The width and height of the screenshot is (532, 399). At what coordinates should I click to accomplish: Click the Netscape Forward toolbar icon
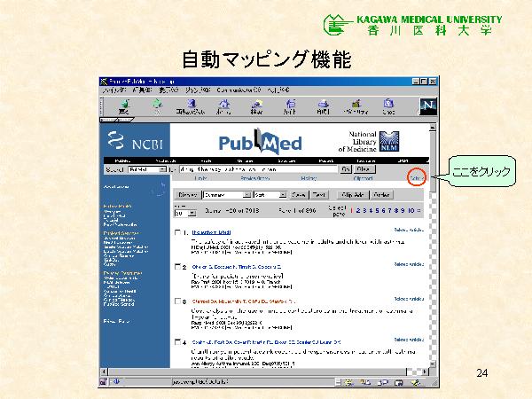(157, 106)
